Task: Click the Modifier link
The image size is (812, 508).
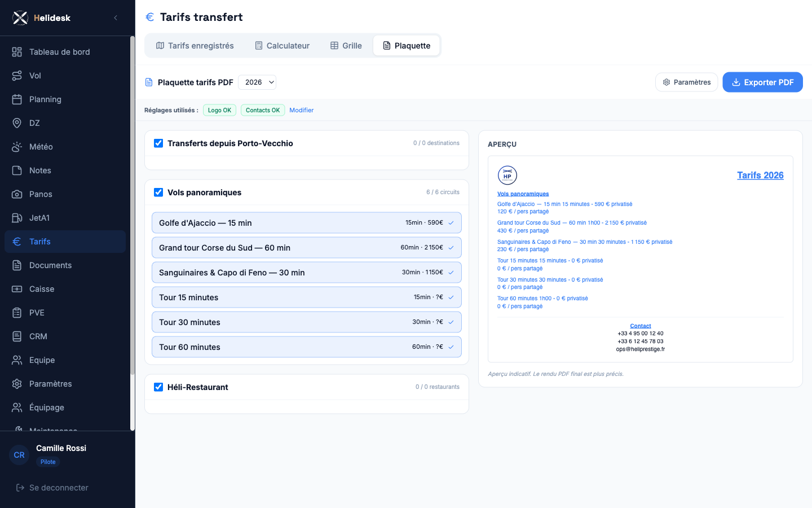Action: [301, 110]
